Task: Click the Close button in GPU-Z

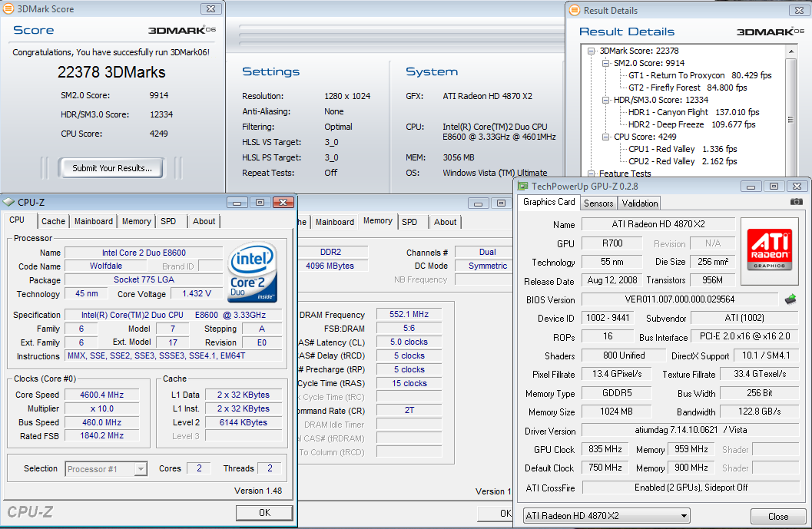Action: pyautogui.click(x=778, y=517)
